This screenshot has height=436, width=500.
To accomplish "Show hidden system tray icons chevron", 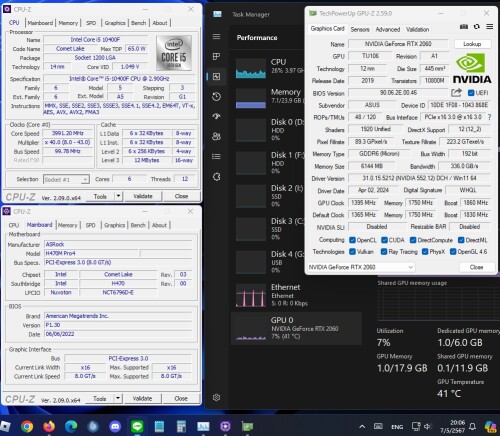I will pyautogui.click(x=362, y=426).
